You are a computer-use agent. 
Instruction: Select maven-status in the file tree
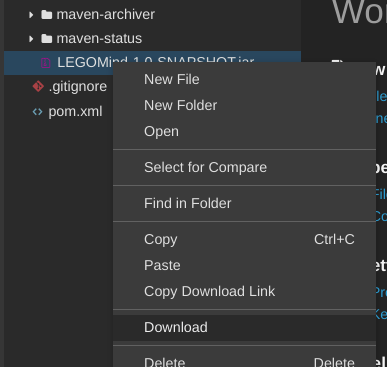point(99,38)
